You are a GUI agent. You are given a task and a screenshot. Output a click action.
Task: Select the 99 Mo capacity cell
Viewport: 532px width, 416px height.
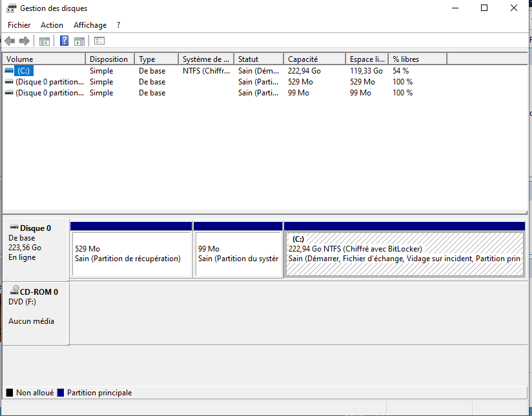298,93
